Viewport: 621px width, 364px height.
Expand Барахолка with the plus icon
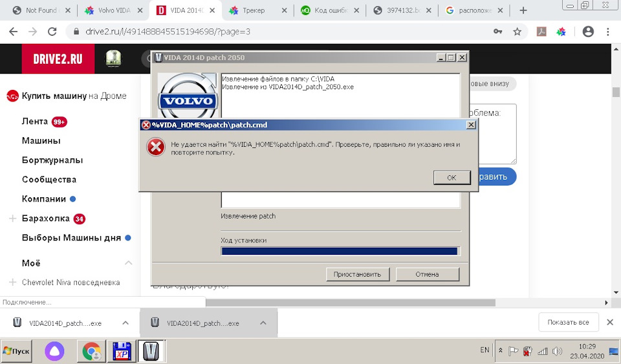pos(13,219)
